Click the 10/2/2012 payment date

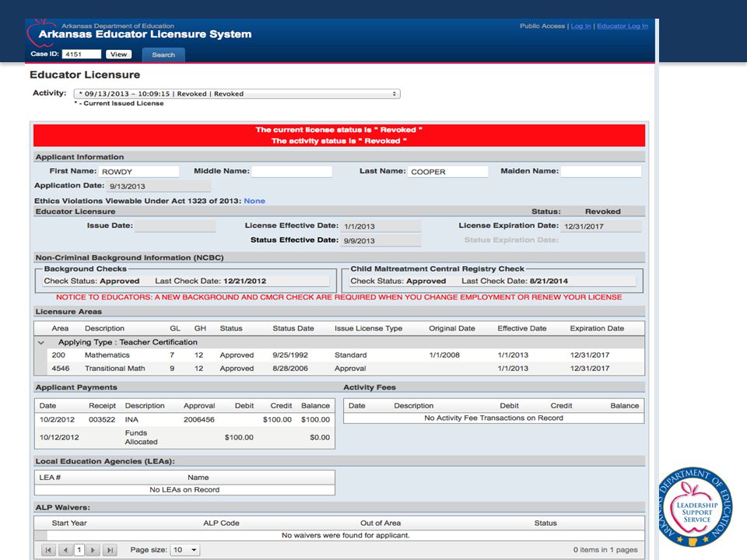click(57, 419)
